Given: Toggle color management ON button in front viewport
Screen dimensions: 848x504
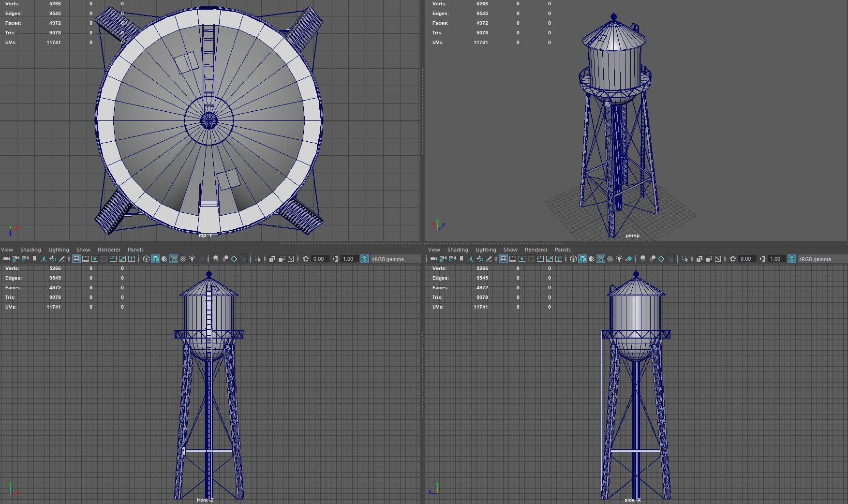Looking at the screenshot, I should (x=365, y=259).
